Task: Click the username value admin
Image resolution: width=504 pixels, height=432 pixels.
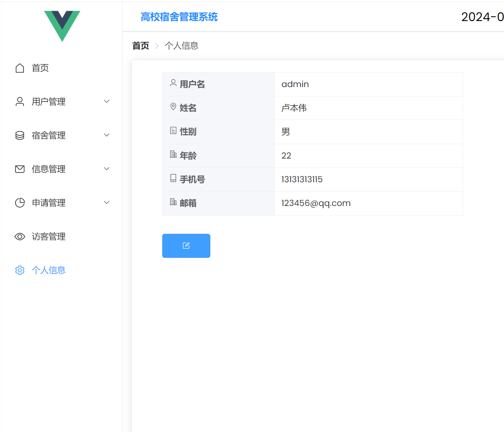Action: click(295, 84)
